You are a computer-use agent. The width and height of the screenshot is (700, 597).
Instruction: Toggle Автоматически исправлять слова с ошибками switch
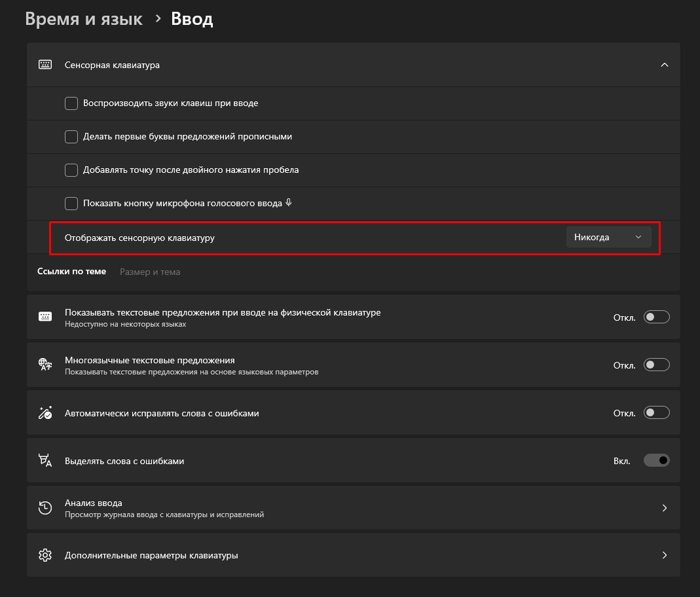click(656, 412)
